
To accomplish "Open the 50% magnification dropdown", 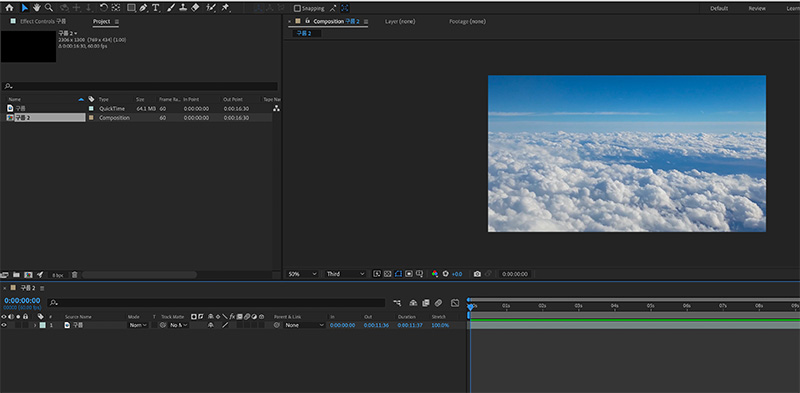I will 302,274.
